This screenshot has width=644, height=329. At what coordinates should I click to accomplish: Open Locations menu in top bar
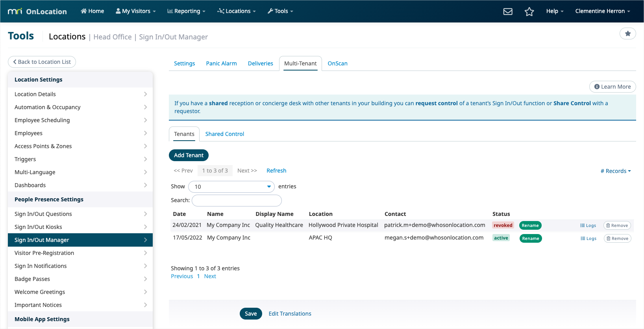click(237, 11)
